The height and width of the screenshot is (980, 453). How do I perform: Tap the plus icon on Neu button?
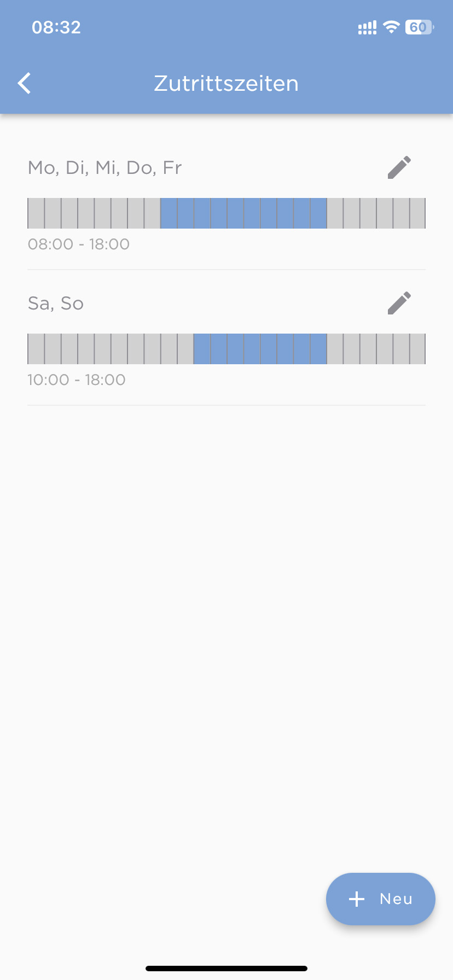pos(357,899)
